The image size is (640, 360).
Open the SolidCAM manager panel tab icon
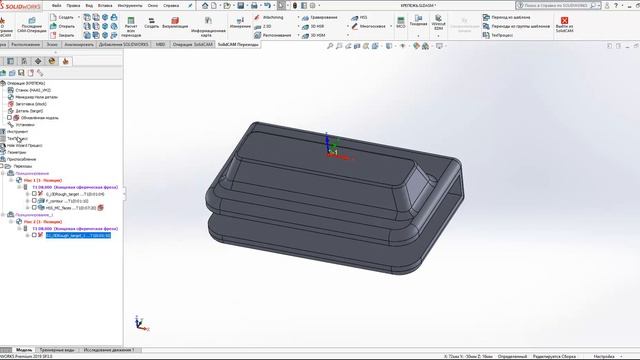pos(65,61)
